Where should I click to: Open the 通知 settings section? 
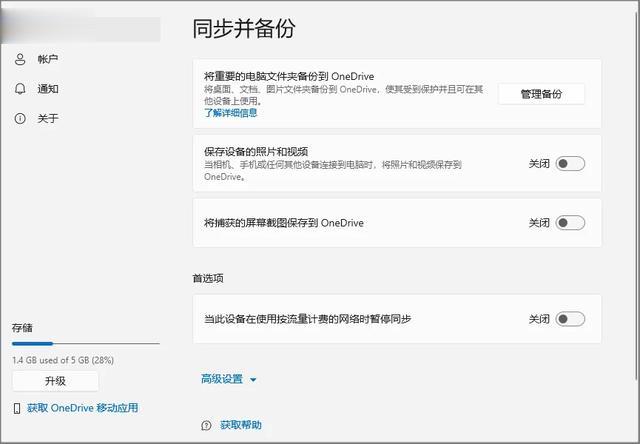[x=48, y=89]
